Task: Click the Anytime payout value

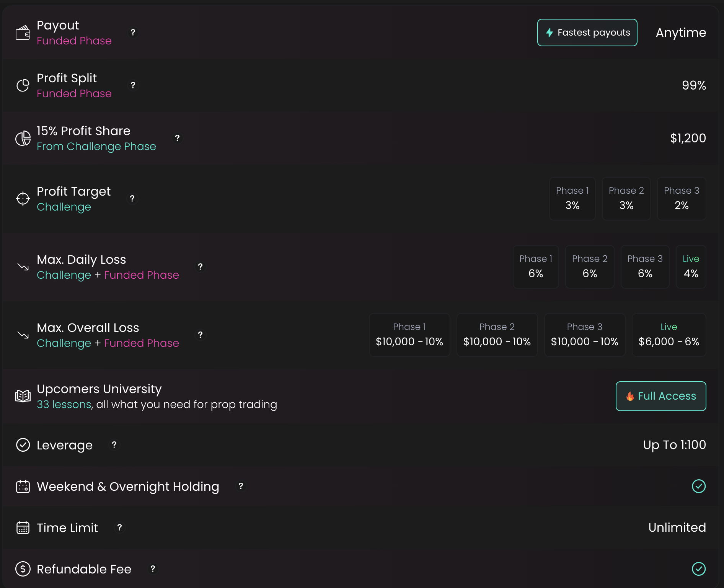Action: click(x=681, y=33)
